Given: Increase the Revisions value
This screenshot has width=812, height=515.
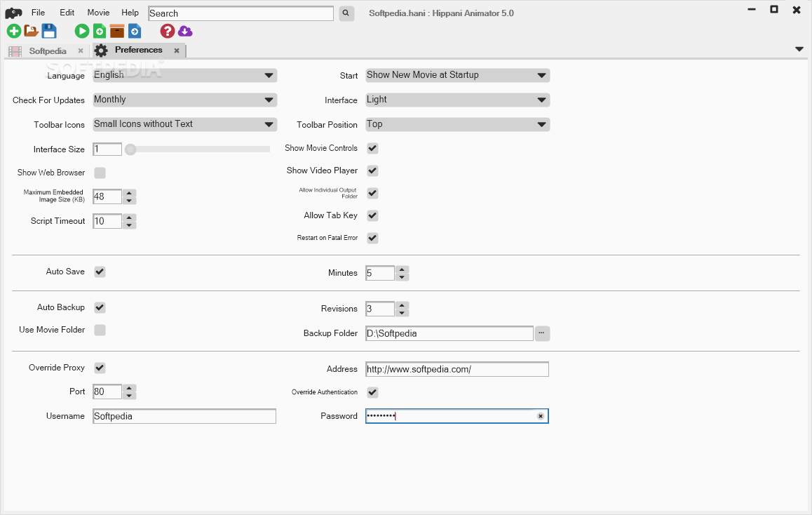Looking at the screenshot, I should point(402,305).
